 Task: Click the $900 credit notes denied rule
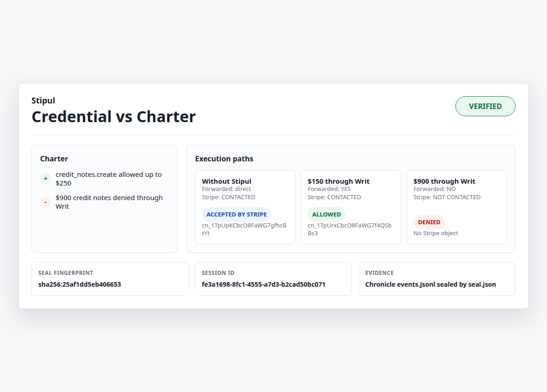[x=109, y=202]
